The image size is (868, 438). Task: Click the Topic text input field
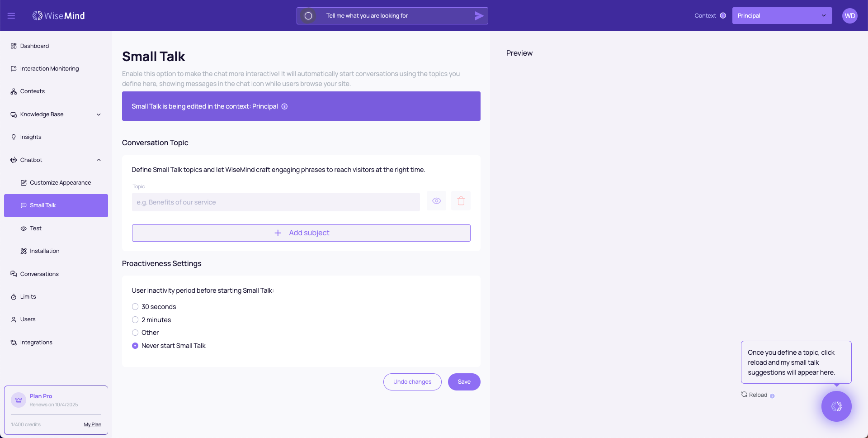click(x=276, y=202)
